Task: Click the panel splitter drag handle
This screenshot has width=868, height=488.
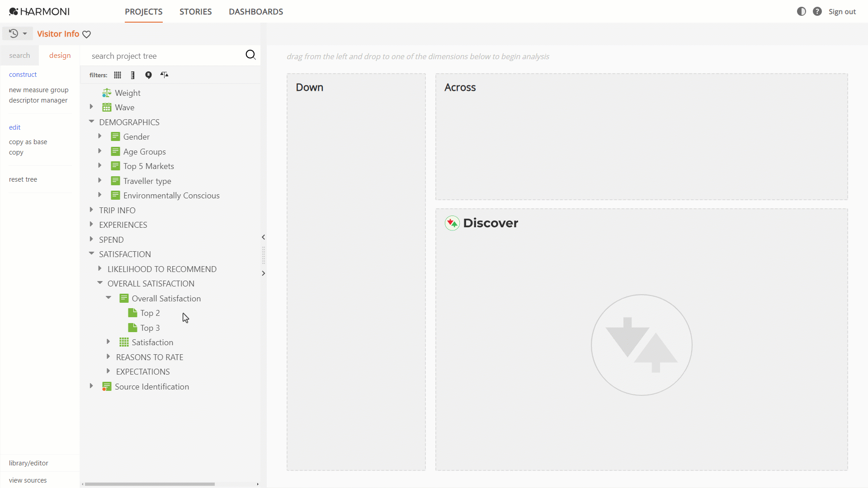Action: coord(263,255)
